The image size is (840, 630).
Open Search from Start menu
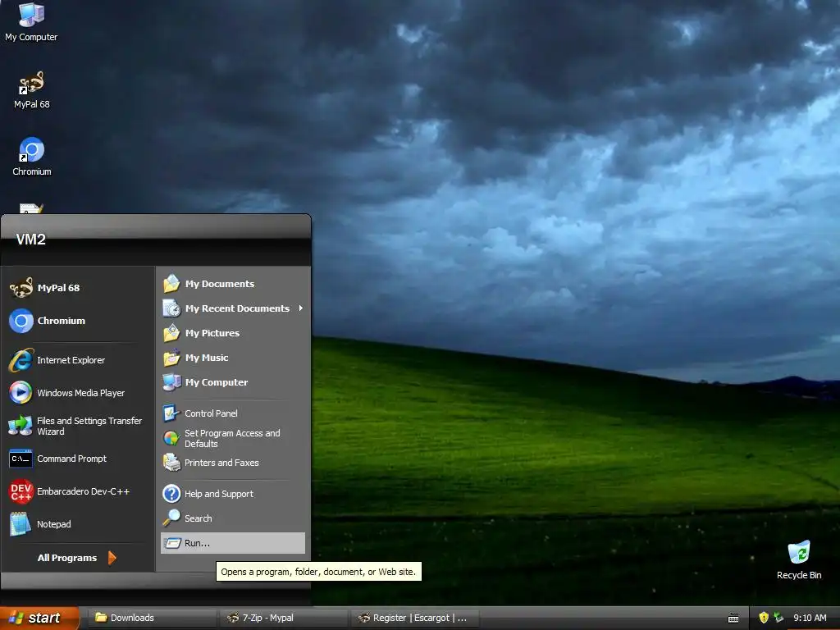point(232,518)
